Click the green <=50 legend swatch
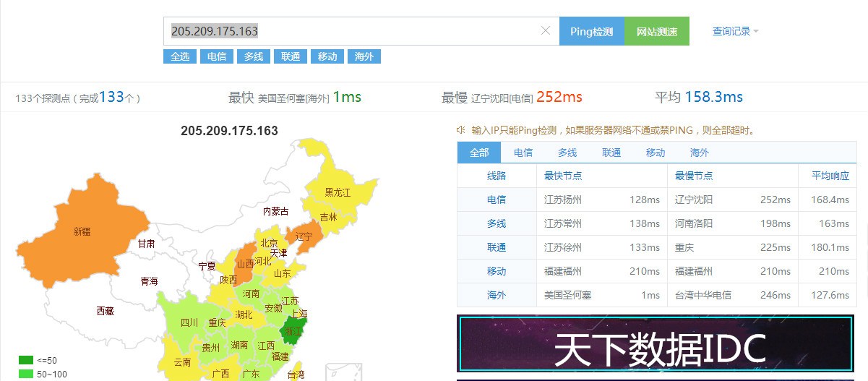Screen dimensions: 868x381 click(26, 360)
